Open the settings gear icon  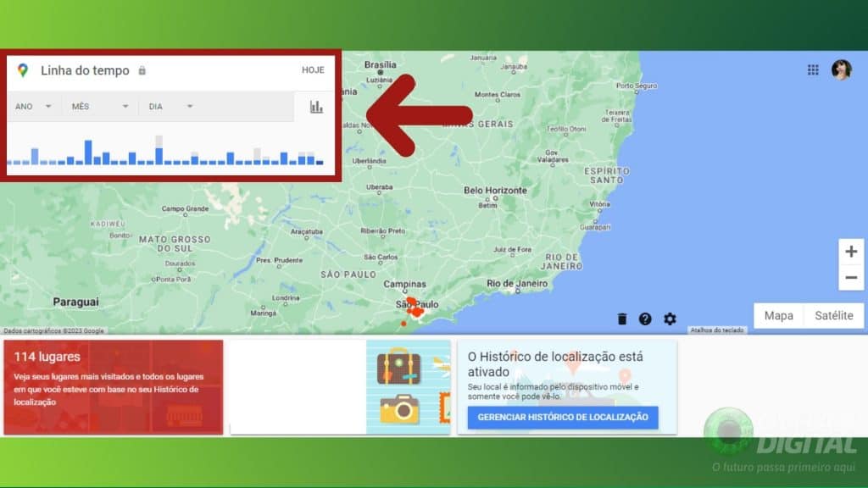click(670, 319)
